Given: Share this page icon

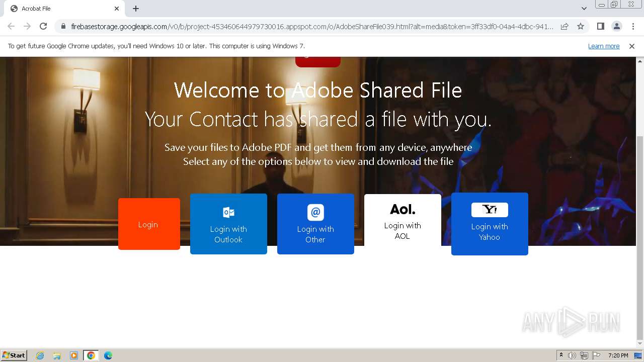Looking at the screenshot, I should coord(565,26).
